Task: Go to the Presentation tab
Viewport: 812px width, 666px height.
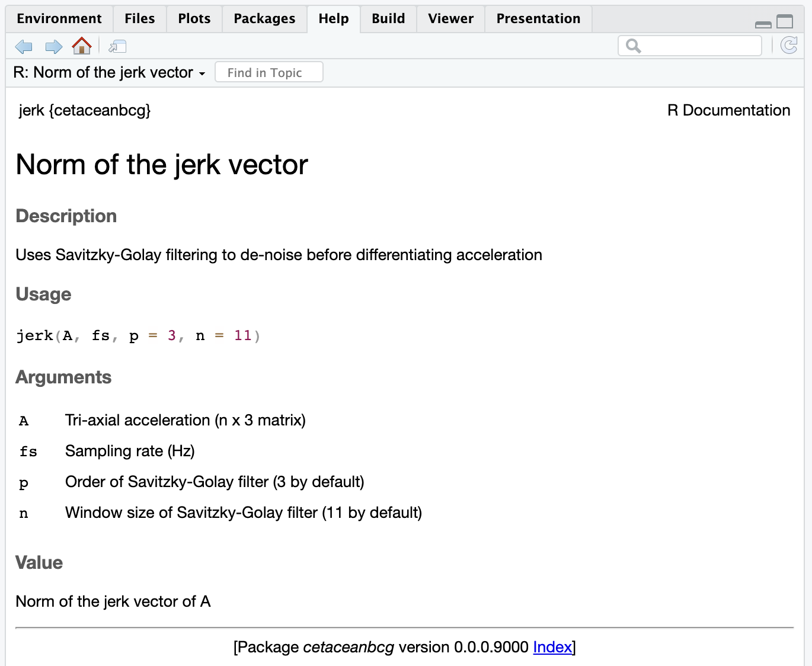Action: coord(538,19)
